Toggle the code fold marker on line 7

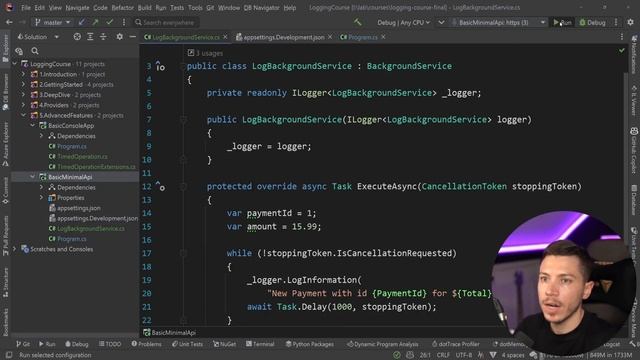tap(183, 120)
